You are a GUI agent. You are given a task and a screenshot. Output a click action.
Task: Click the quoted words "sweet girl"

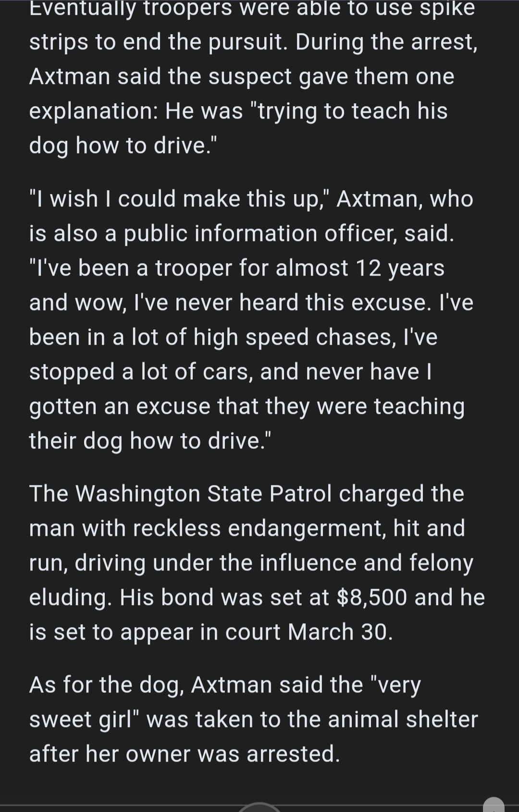pyautogui.click(x=84, y=719)
